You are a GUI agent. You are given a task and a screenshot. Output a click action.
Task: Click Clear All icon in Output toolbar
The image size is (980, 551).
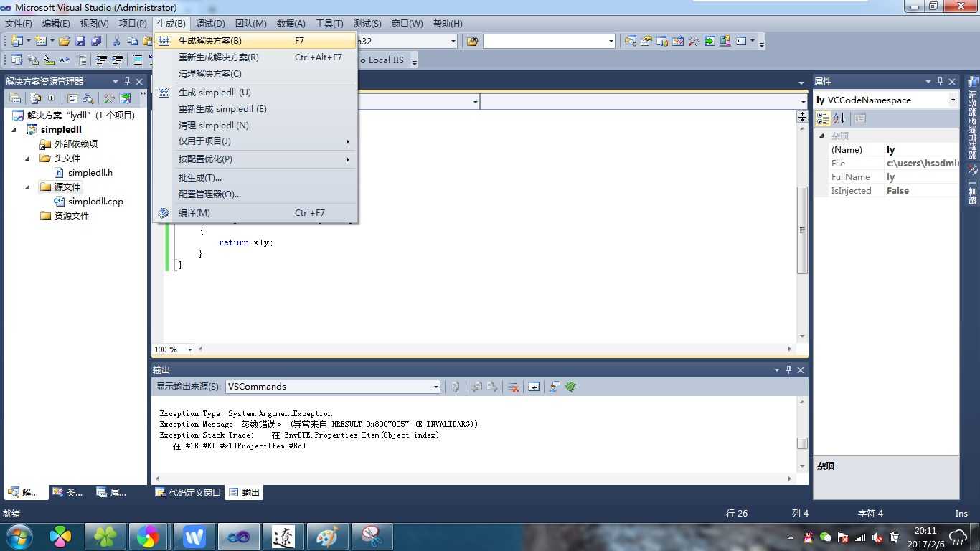point(514,387)
